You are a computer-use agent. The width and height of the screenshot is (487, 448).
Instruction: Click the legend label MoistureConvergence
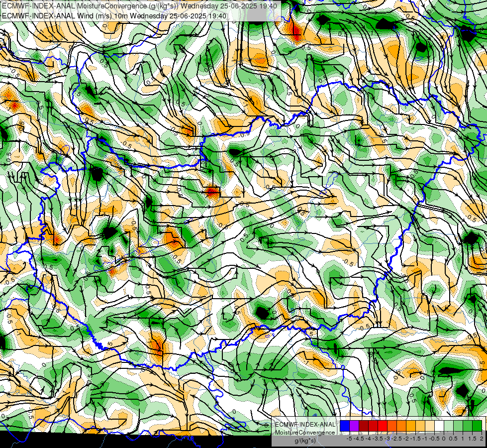(305, 433)
